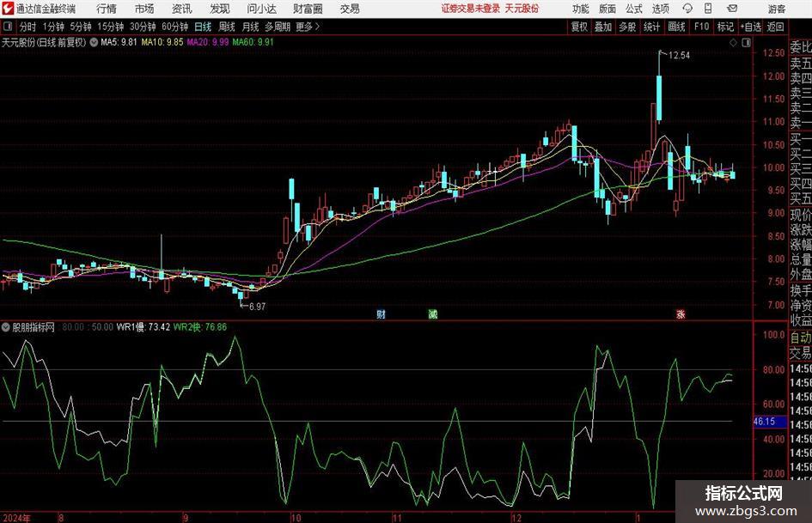Switch to 1分钟 period tab
The width and height of the screenshot is (812, 523).
53,27
